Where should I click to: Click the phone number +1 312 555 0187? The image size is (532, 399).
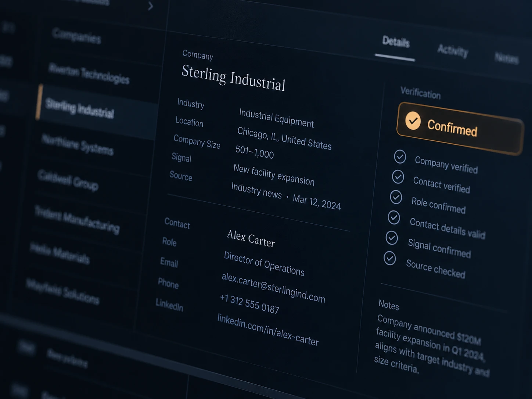pyautogui.click(x=249, y=304)
